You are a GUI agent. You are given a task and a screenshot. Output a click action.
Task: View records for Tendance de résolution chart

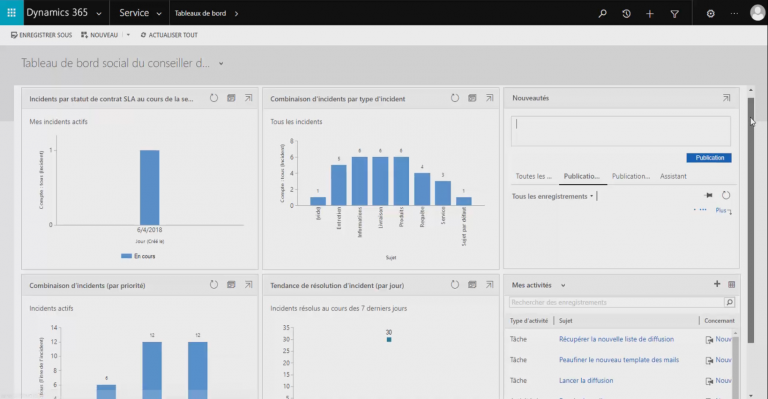(x=472, y=284)
